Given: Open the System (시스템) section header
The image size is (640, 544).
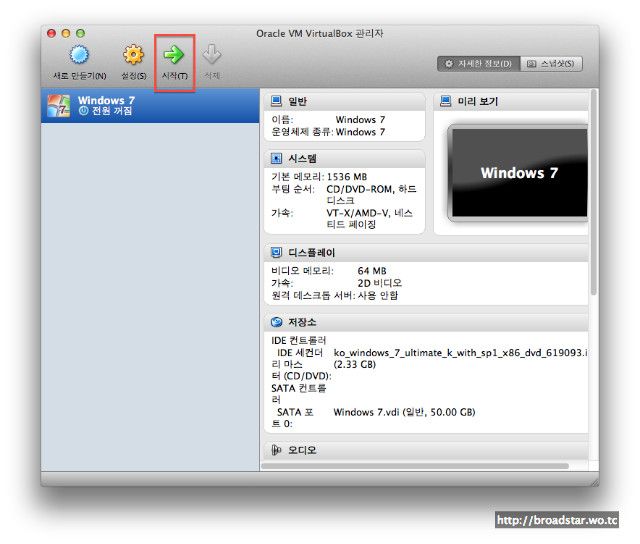Looking at the screenshot, I should click(344, 158).
